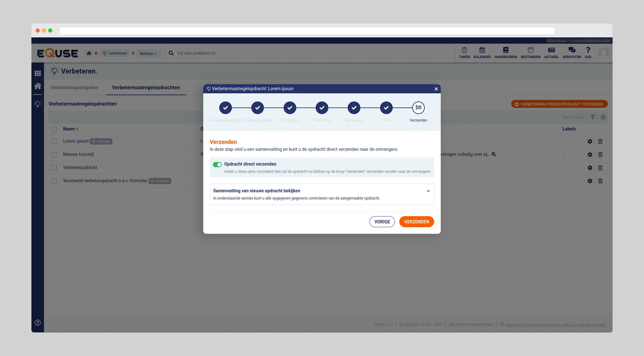Open the Berichten chat icon

click(571, 50)
